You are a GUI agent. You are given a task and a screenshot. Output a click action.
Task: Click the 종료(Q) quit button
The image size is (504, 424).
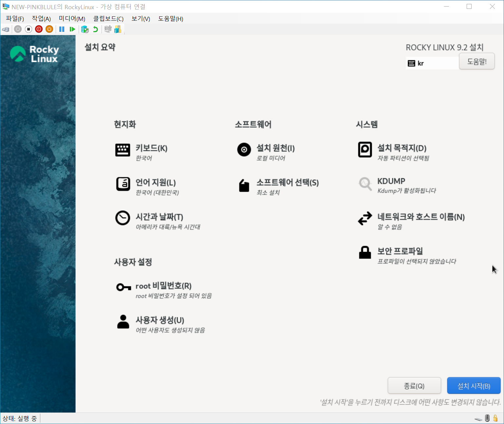pyautogui.click(x=414, y=386)
